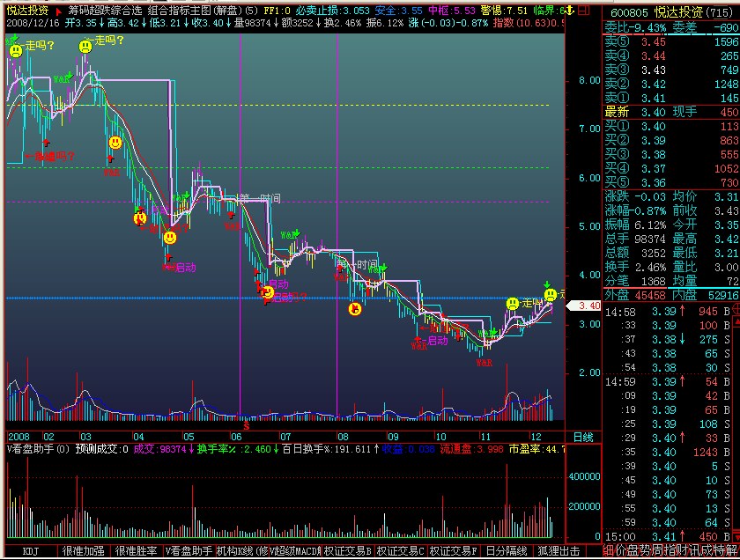The height and width of the screenshot is (560, 740).
Task: Click the 市盈率 readout in sub-chart header
Action: [536, 449]
